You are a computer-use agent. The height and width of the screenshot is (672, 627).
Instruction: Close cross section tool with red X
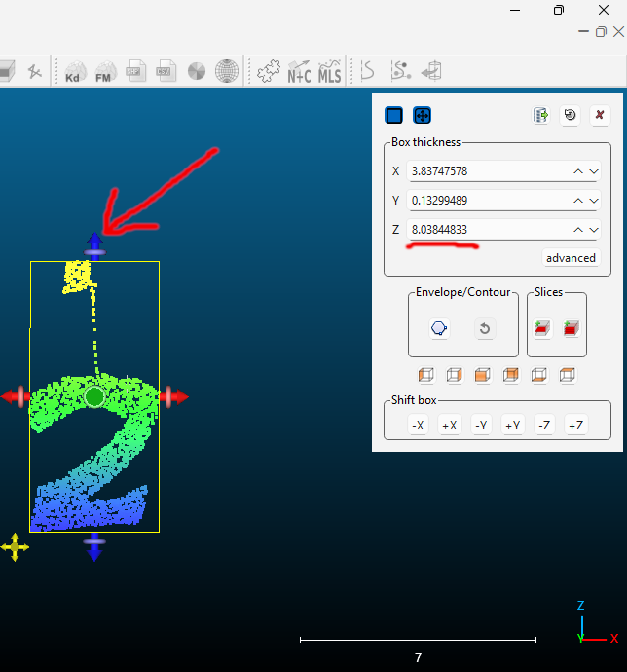[x=599, y=115]
